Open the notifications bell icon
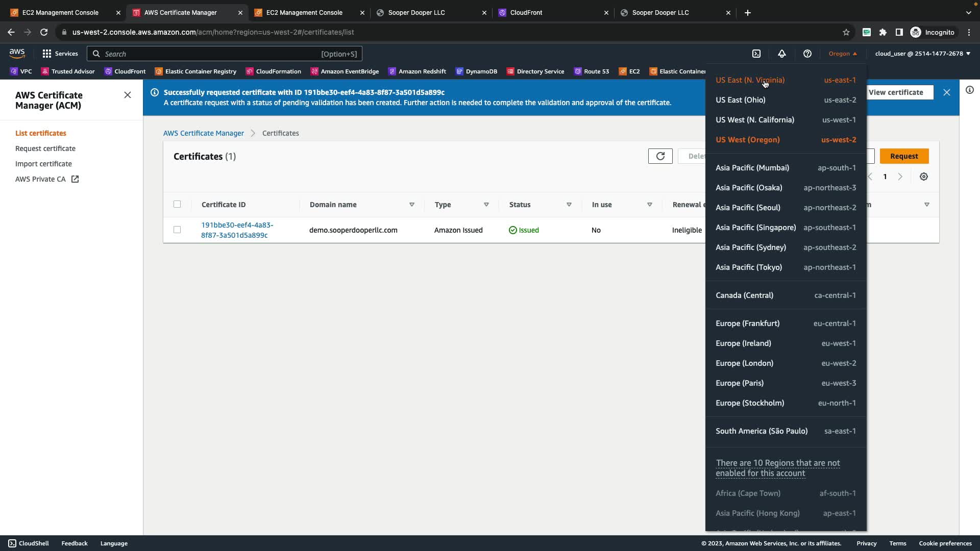Image resolution: width=980 pixels, height=551 pixels. 781,54
